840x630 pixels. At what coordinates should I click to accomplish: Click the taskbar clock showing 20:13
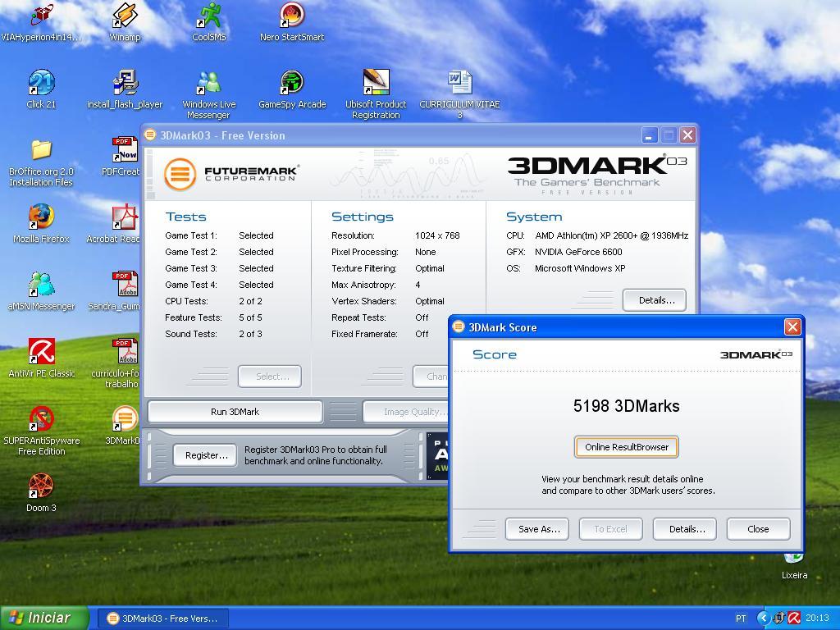click(x=818, y=619)
